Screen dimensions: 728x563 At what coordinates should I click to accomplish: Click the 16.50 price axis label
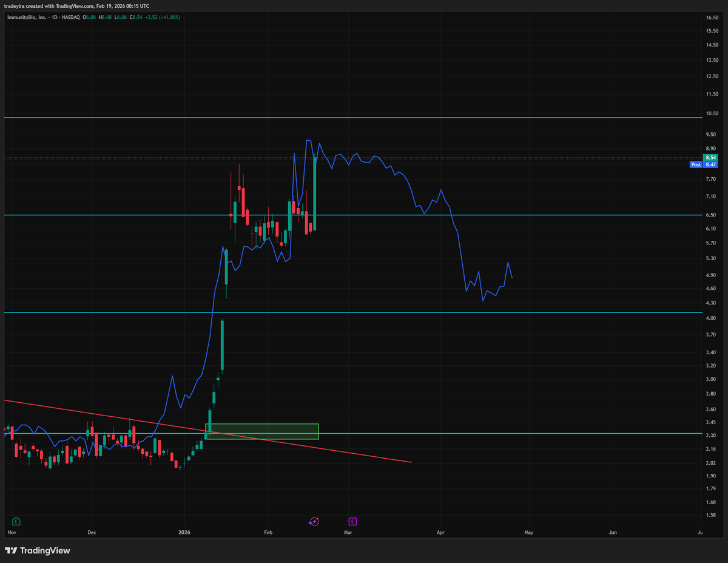[x=712, y=18]
